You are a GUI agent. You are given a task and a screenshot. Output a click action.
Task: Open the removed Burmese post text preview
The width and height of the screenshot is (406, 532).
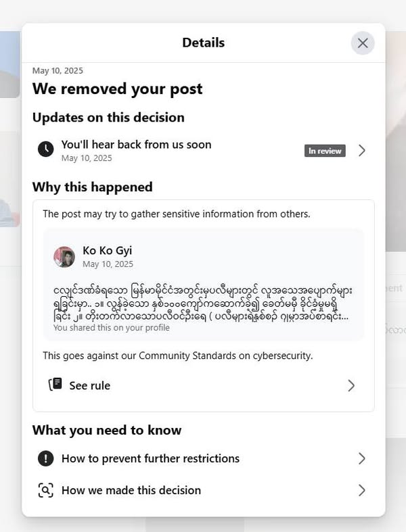click(x=203, y=304)
